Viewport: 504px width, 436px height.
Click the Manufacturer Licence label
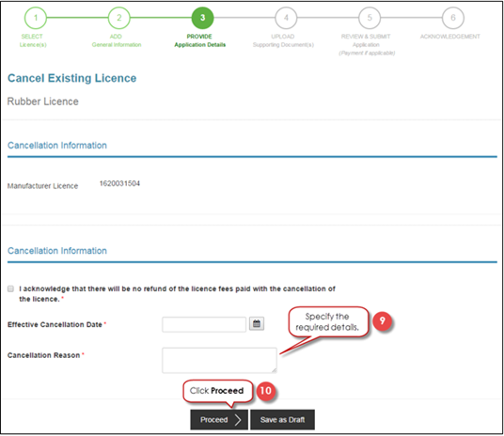click(42, 186)
